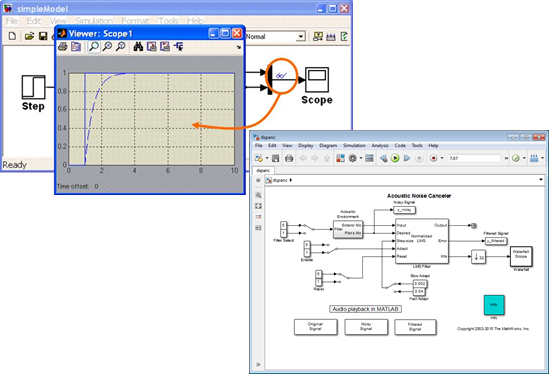This screenshot has height=374, width=549.
Task: Click Print icon in dspanc toolbar
Action: (289, 158)
